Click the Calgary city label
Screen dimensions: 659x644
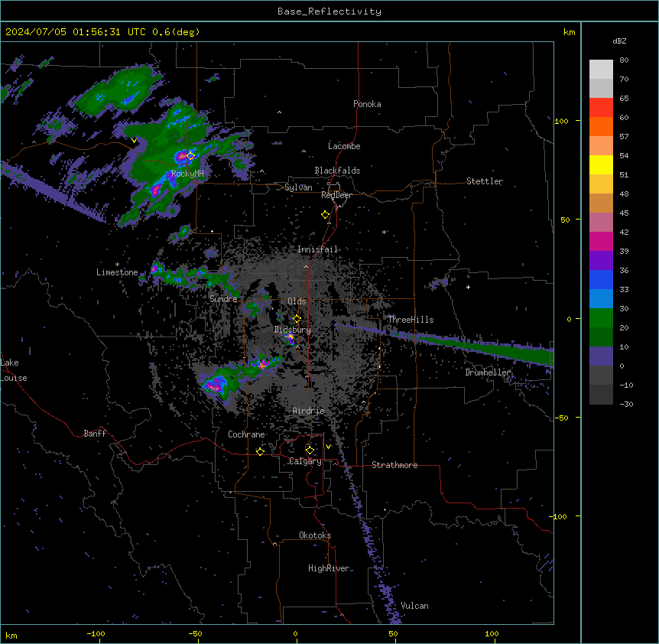point(306,461)
